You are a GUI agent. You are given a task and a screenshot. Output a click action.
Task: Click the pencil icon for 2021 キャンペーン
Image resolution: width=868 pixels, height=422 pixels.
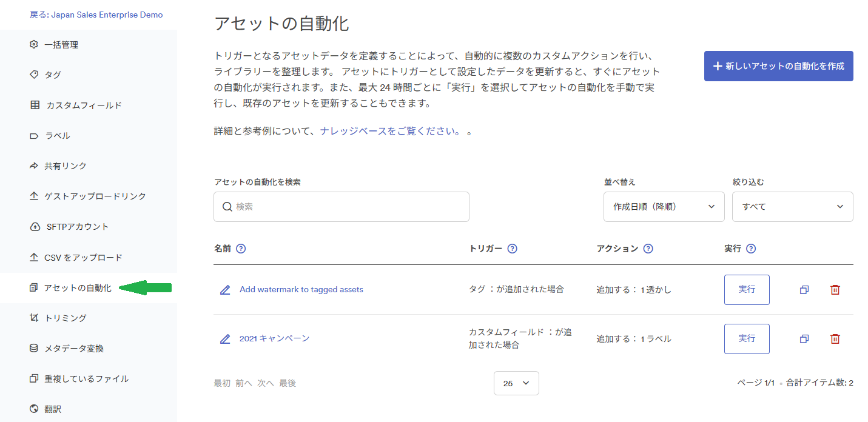(x=225, y=339)
